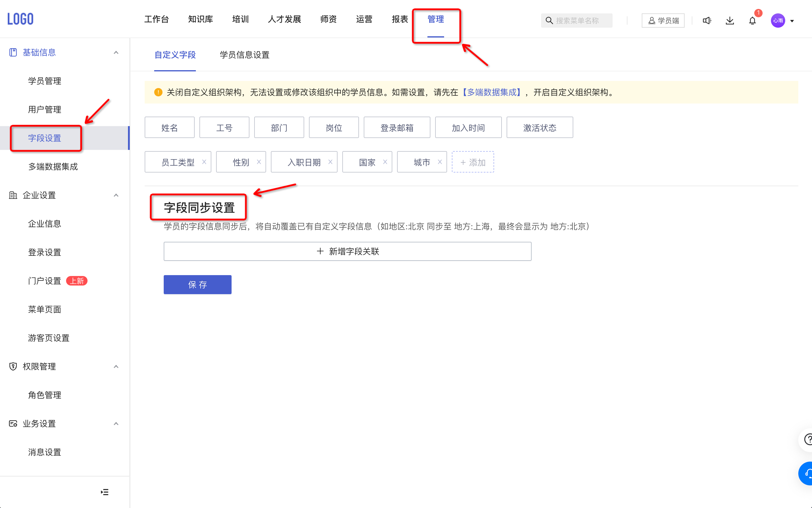Open 登录设置 in the sidebar
Viewport: 812px width, 508px height.
[x=45, y=252]
